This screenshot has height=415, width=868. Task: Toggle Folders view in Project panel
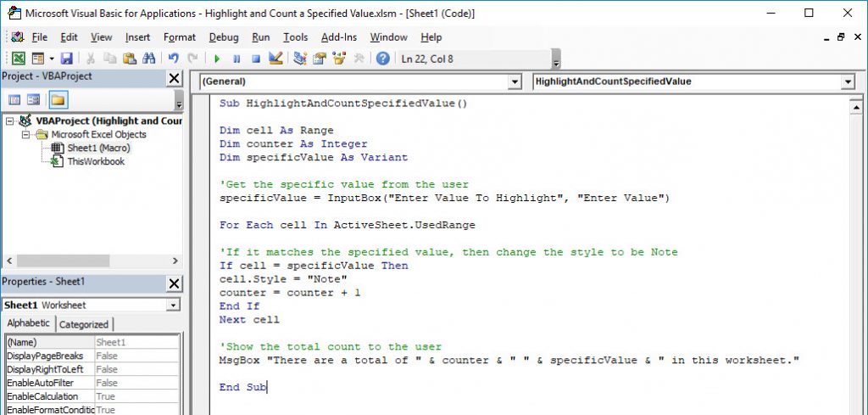tap(58, 100)
